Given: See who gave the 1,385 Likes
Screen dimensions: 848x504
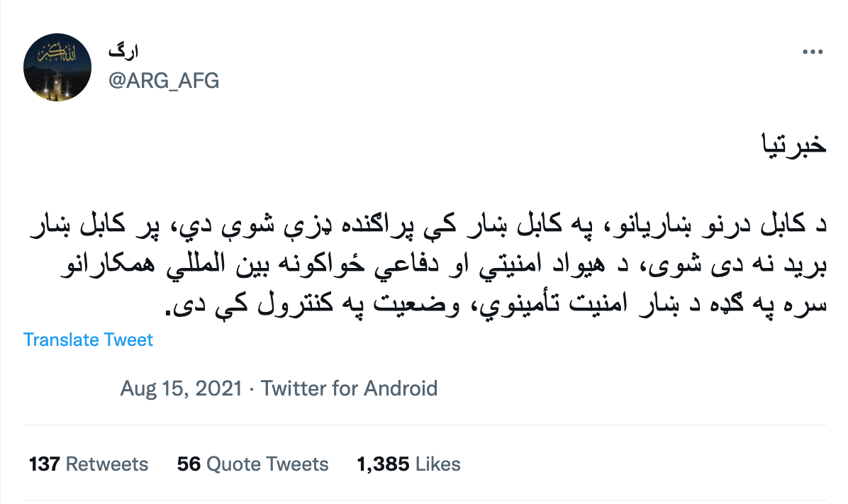Looking at the screenshot, I should click(x=407, y=464).
